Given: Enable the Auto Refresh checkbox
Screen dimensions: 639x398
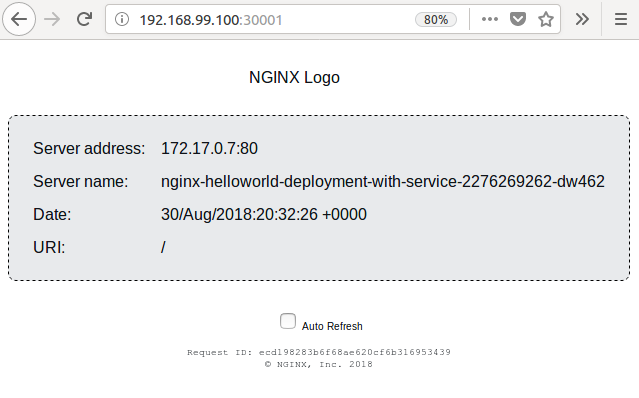Looking at the screenshot, I should coord(288,321).
